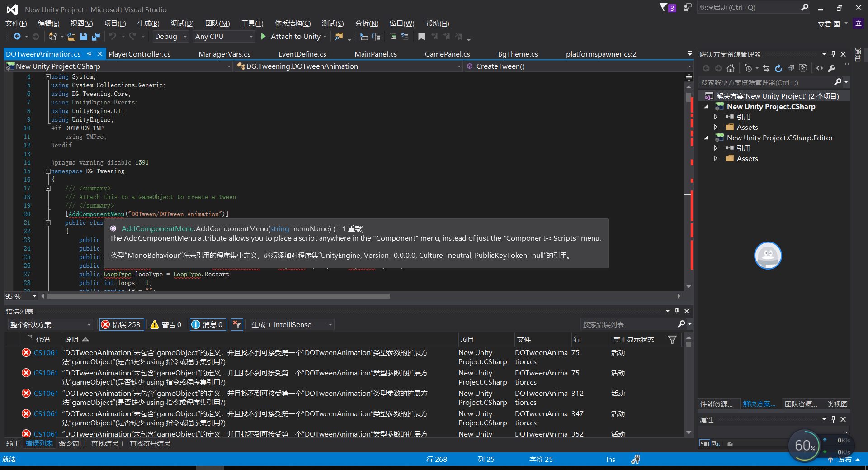The height and width of the screenshot is (470, 868).
Task: Click Show All Files icon
Action: point(803,68)
